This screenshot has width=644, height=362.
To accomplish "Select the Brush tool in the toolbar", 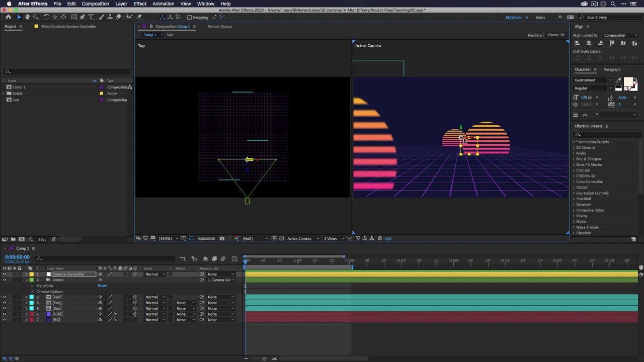I will pos(101,17).
